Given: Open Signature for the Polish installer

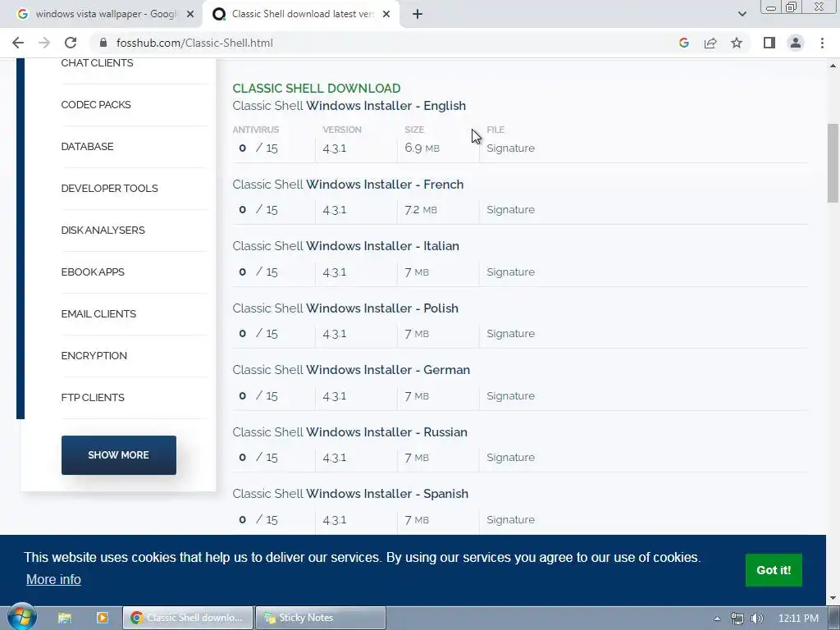Looking at the screenshot, I should [x=510, y=333].
